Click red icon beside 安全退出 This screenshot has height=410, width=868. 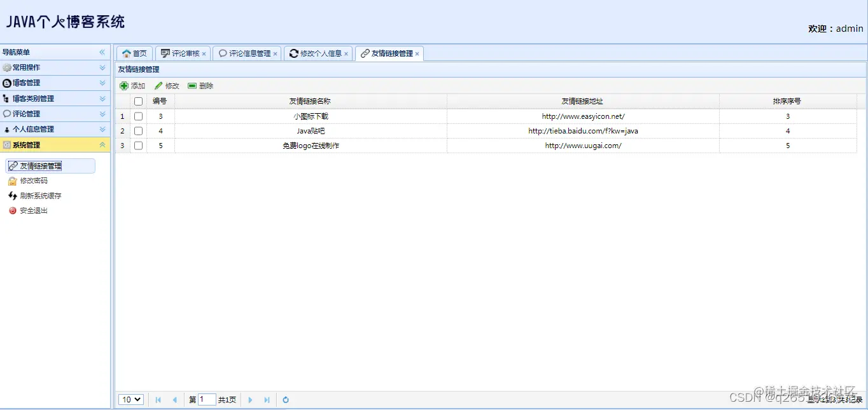click(x=13, y=210)
